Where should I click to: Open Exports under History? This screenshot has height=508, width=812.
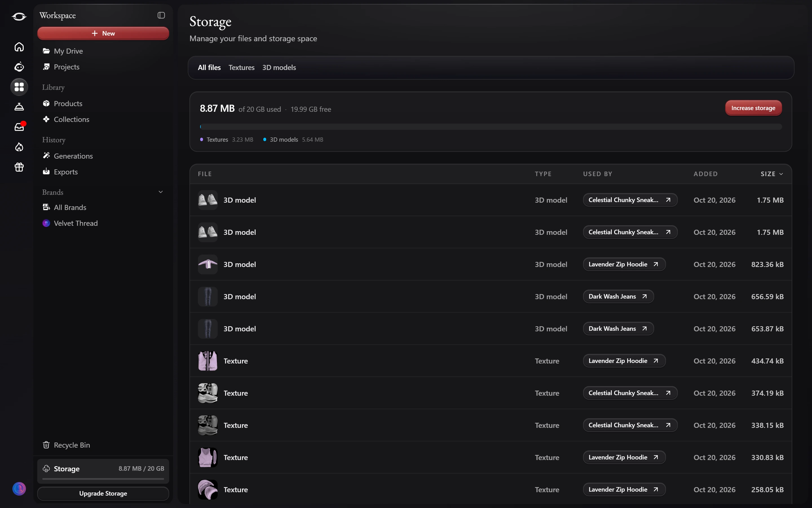coord(103,172)
